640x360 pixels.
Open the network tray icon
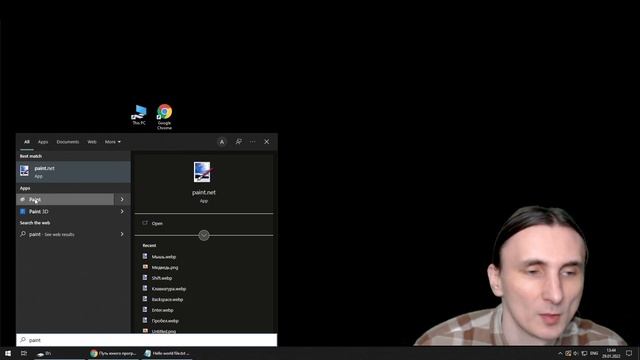[584, 353]
